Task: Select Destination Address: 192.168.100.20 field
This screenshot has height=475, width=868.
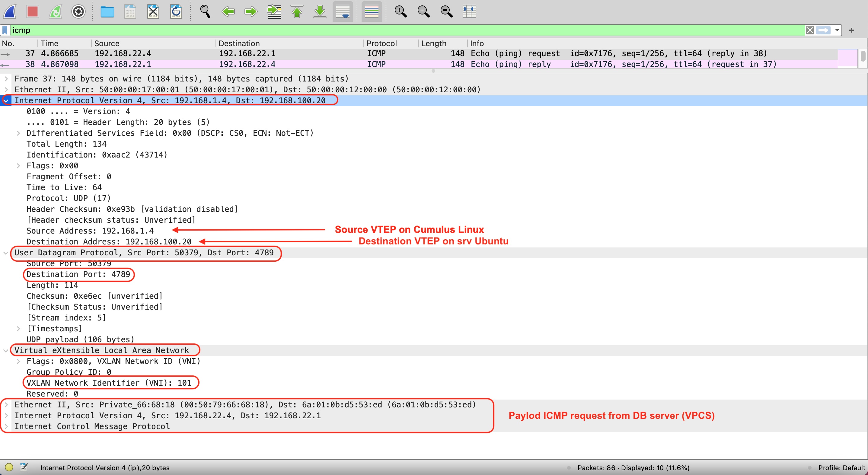Action: coord(109,242)
